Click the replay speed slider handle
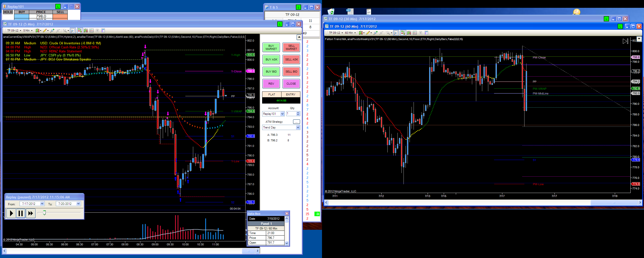Viewport: 644px width, 258px height. (44, 213)
